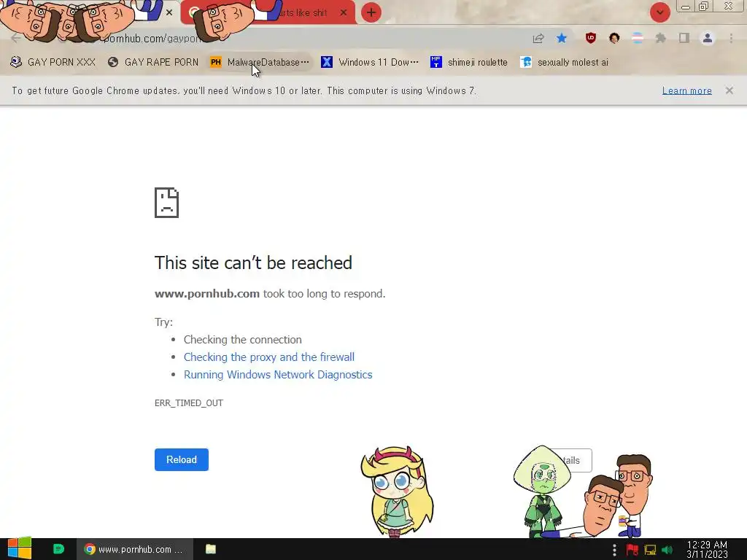
Task: Open Chrome's three-dot menu
Action: click(731, 38)
